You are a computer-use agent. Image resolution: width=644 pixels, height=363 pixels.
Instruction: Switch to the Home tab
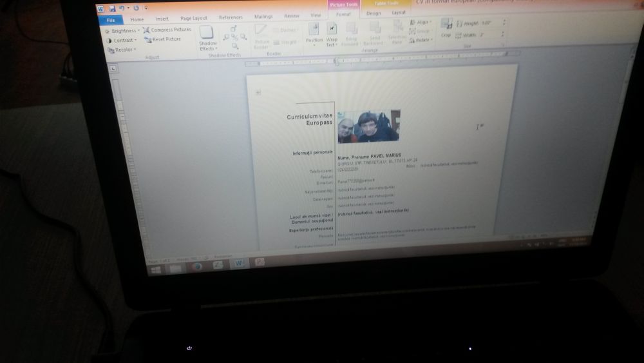(x=137, y=19)
